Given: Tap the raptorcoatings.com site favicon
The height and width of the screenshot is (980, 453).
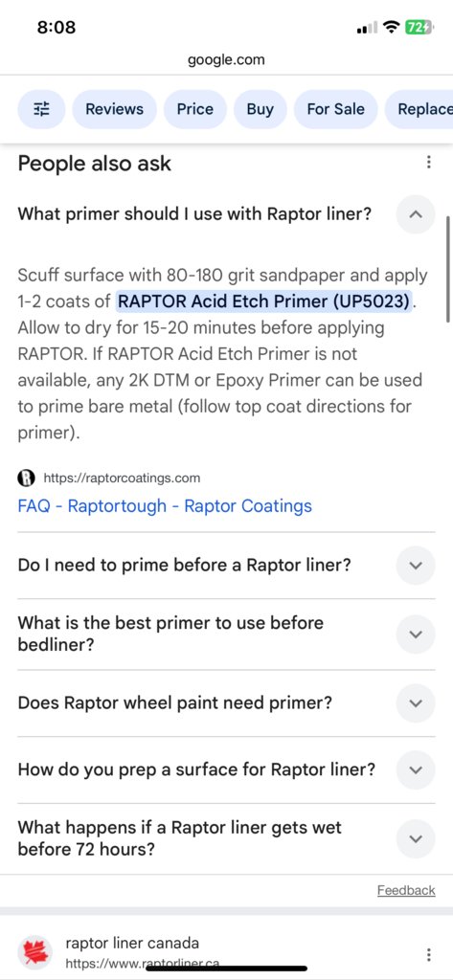Looking at the screenshot, I should point(26,479).
